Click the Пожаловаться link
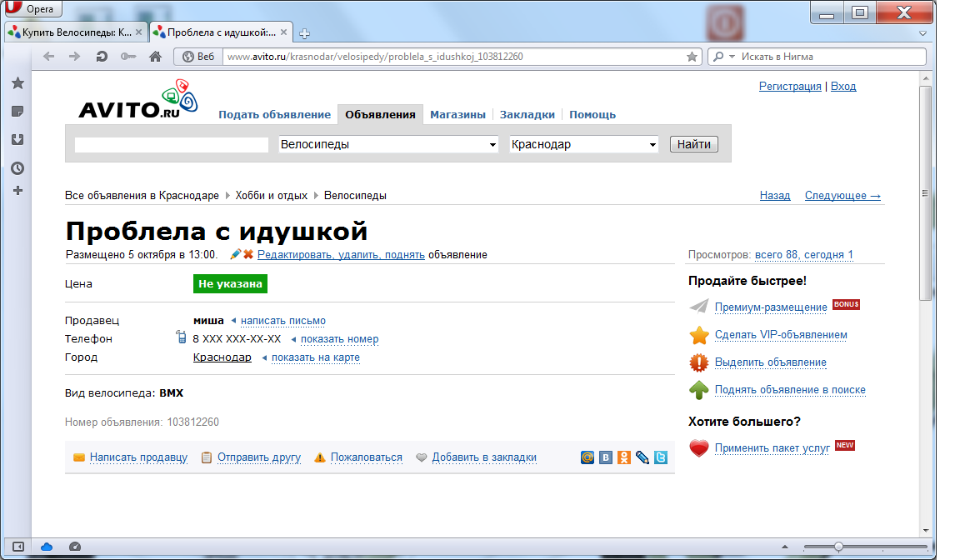This screenshot has width=960, height=560. tap(366, 457)
